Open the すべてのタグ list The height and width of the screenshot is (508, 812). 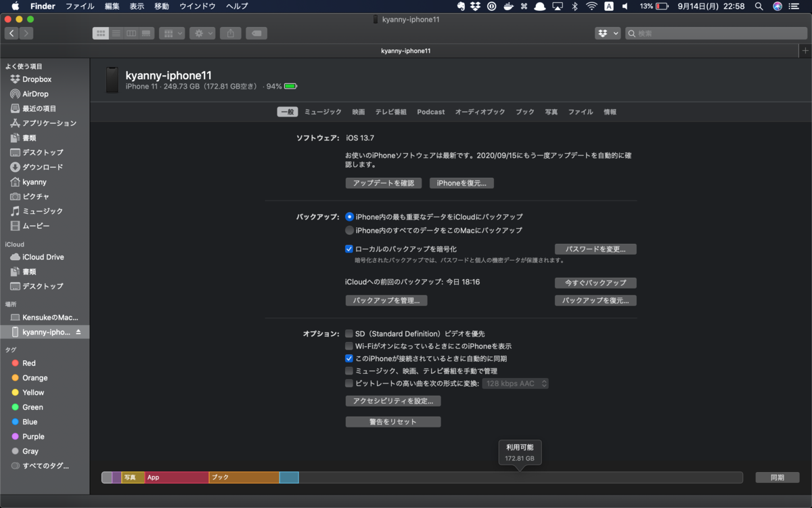[x=41, y=466]
